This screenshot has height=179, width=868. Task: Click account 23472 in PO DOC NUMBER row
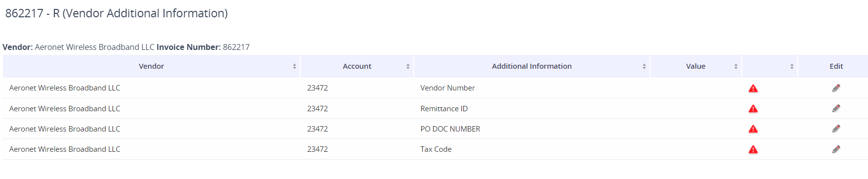pos(318,129)
